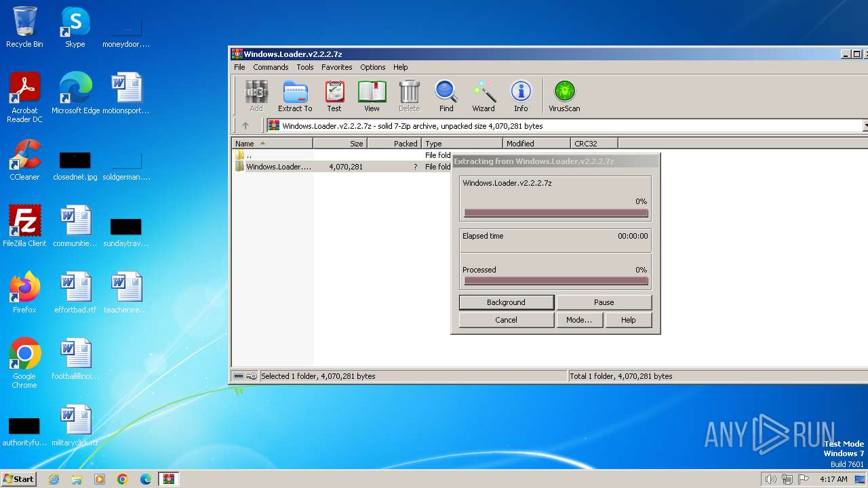The width and height of the screenshot is (868, 488).
Task: Sort by the Modified column header
Action: (536, 144)
